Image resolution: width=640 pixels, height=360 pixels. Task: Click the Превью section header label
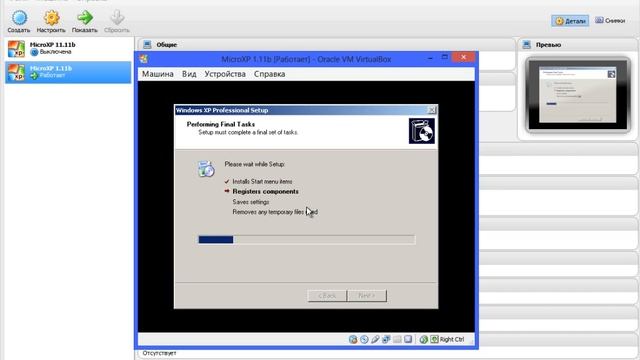tap(548, 45)
